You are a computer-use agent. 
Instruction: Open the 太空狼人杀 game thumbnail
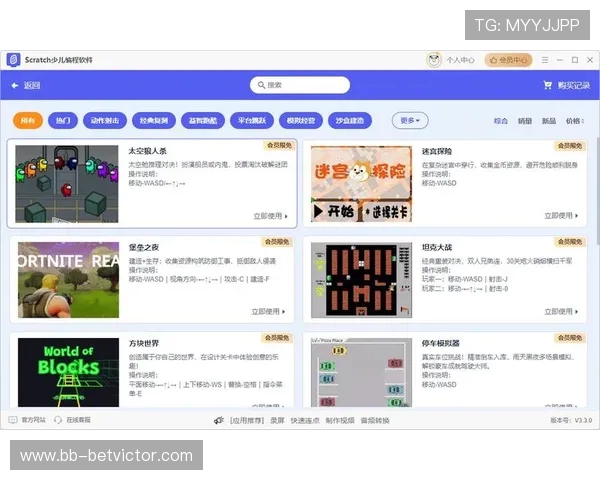(x=67, y=184)
